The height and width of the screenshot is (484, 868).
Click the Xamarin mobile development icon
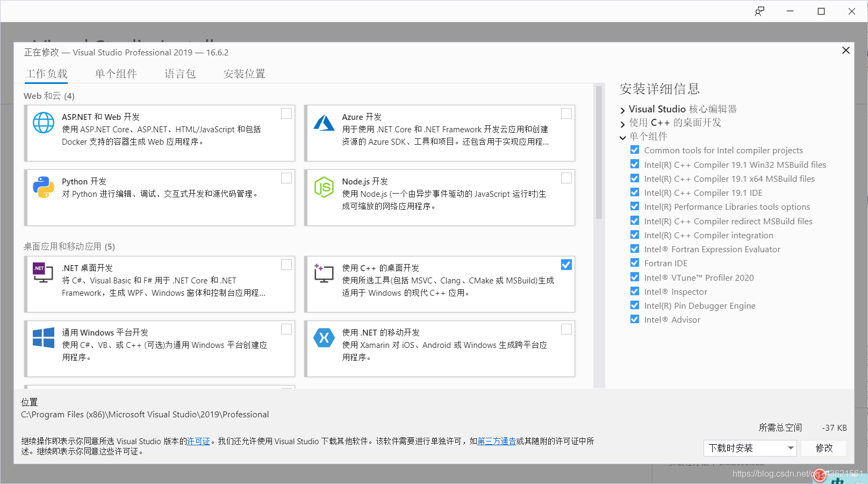324,338
